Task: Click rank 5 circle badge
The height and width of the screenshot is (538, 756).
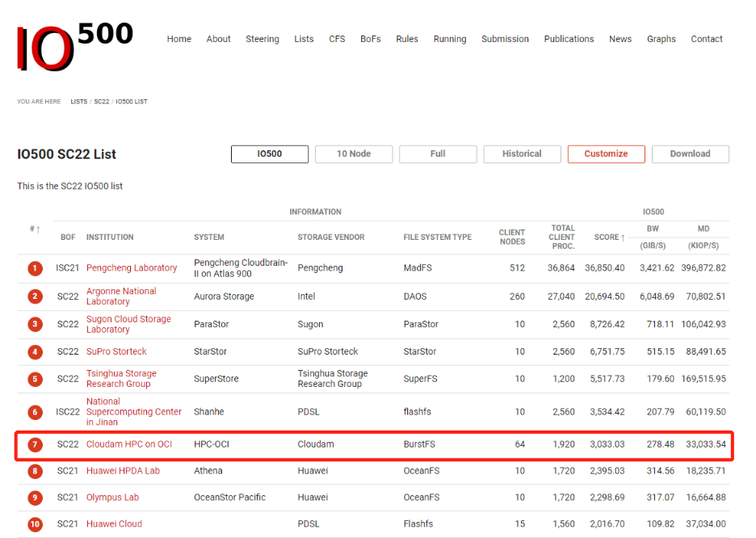Action: point(35,380)
